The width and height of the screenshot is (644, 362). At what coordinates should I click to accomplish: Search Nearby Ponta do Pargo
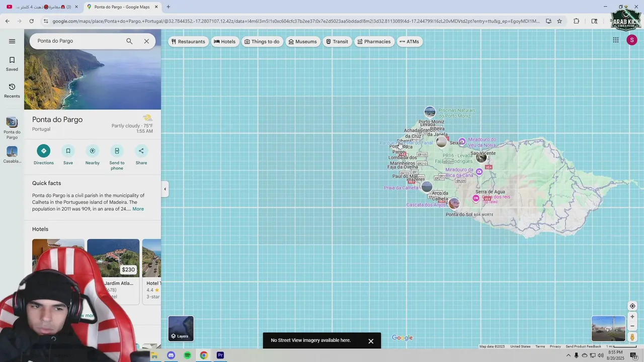(93, 155)
